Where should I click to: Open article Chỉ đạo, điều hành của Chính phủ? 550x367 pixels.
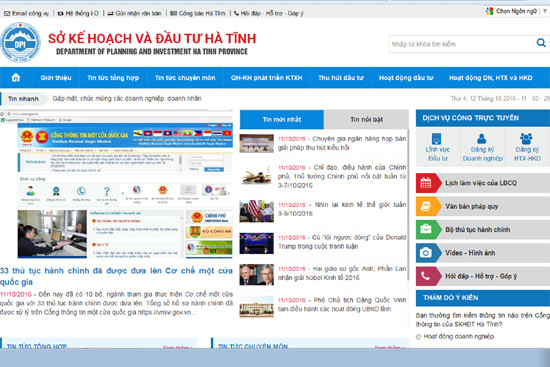(342, 176)
